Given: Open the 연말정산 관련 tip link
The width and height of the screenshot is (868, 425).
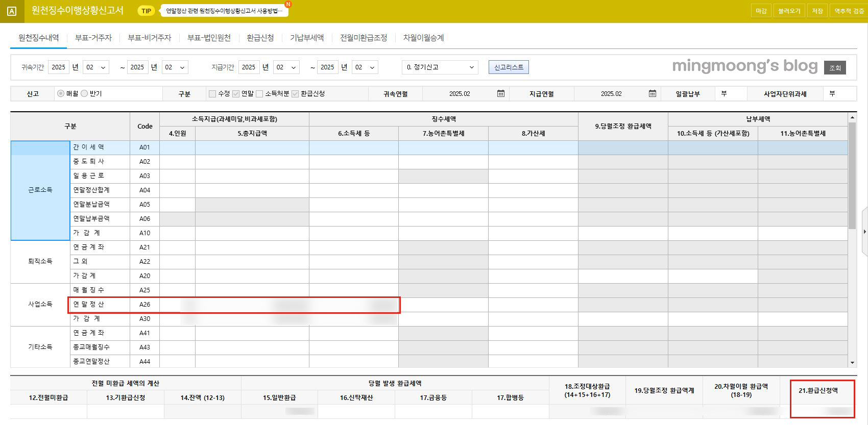Looking at the screenshot, I should pos(224,11).
